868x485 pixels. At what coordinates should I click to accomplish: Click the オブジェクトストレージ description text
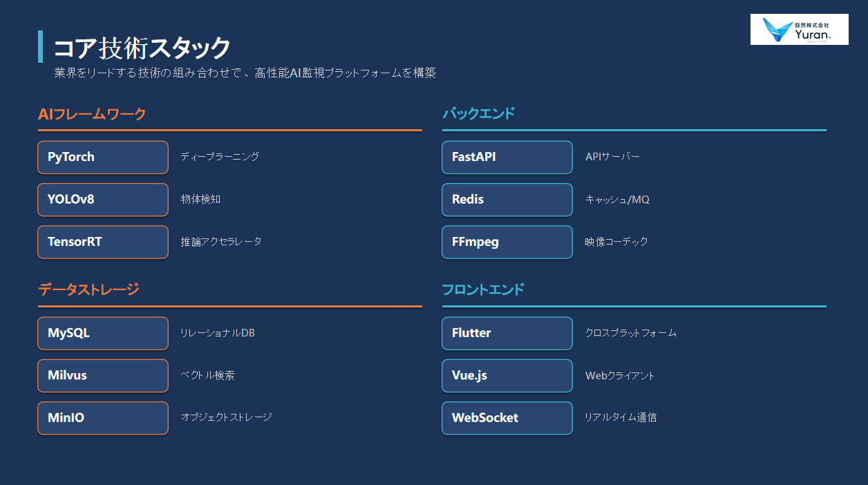(227, 417)
